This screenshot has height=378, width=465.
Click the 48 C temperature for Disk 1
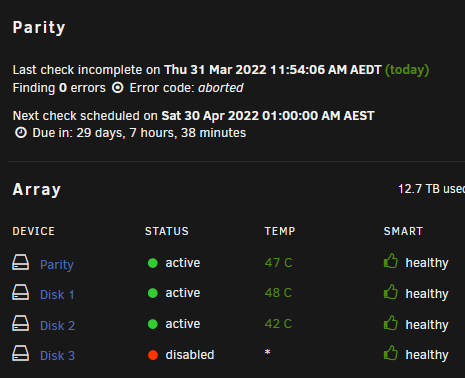click(278, 293)
